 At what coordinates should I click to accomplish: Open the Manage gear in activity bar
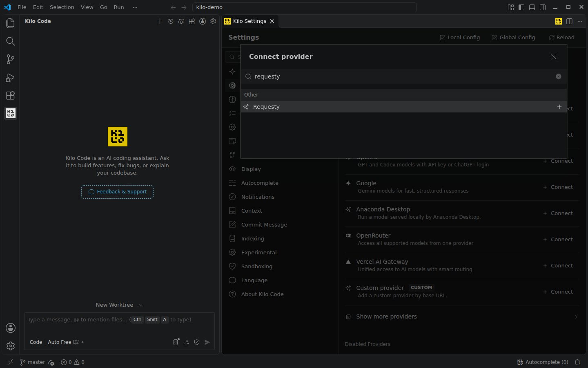click(x=11, y=346)
